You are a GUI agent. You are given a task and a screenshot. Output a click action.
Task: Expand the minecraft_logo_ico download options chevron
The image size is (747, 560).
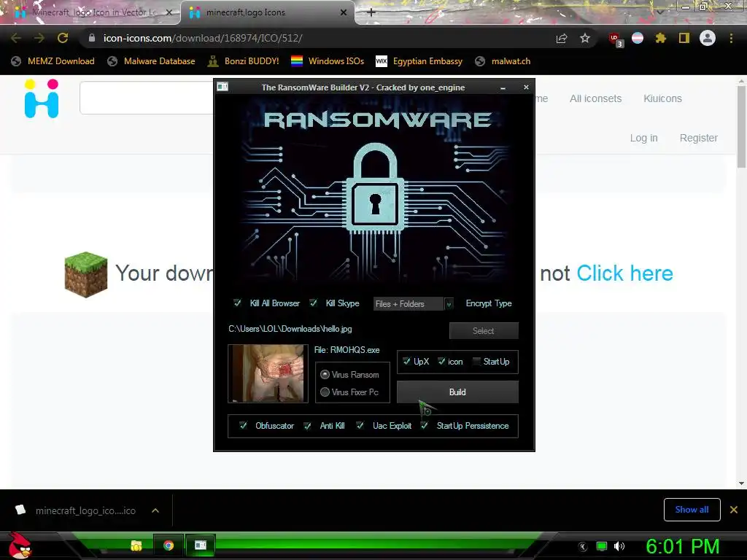[x=155, y=510]
